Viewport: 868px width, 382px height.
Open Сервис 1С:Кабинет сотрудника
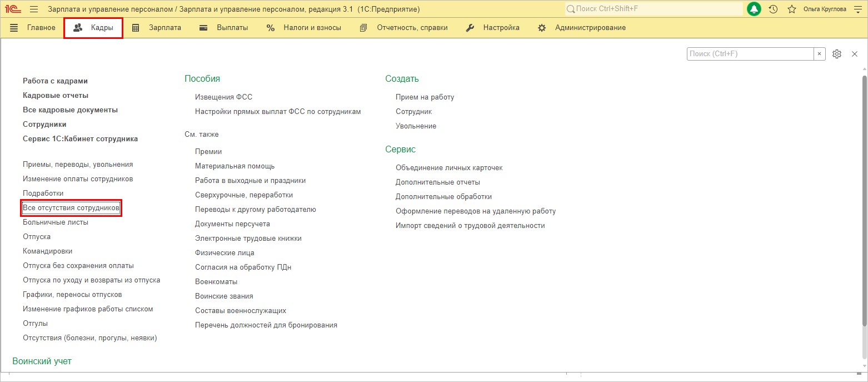(x=80, y=139)
